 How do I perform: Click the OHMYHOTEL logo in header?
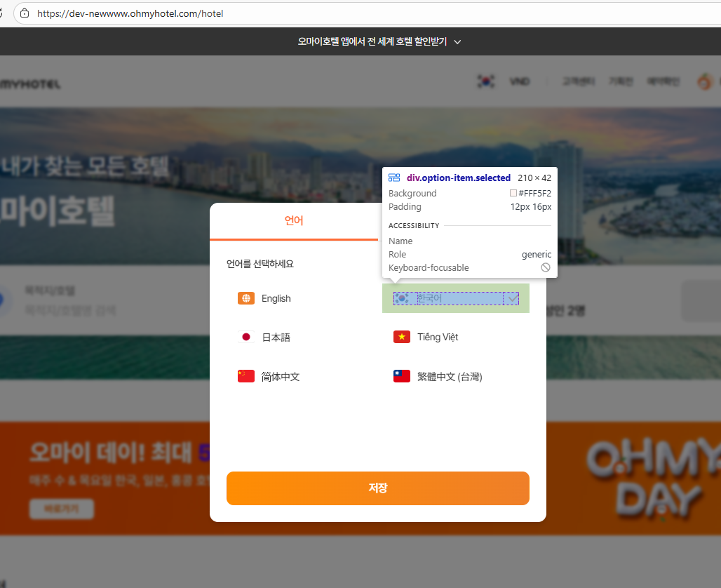(x=30, y=84)
